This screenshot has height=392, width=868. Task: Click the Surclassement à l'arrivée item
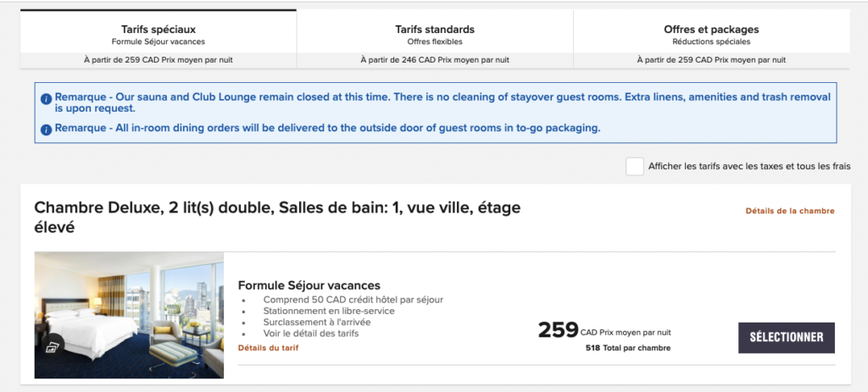[x=316, y=322]
